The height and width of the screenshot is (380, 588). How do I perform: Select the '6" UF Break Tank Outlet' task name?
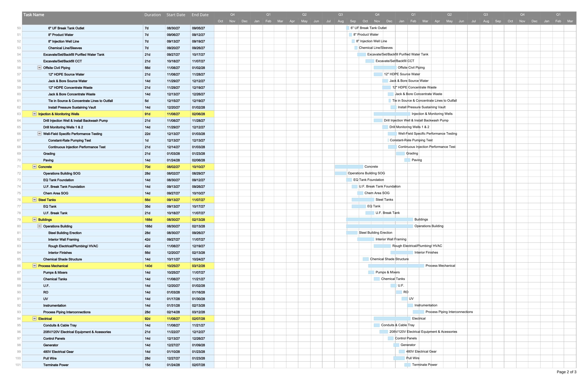click(x=66, y=28)
